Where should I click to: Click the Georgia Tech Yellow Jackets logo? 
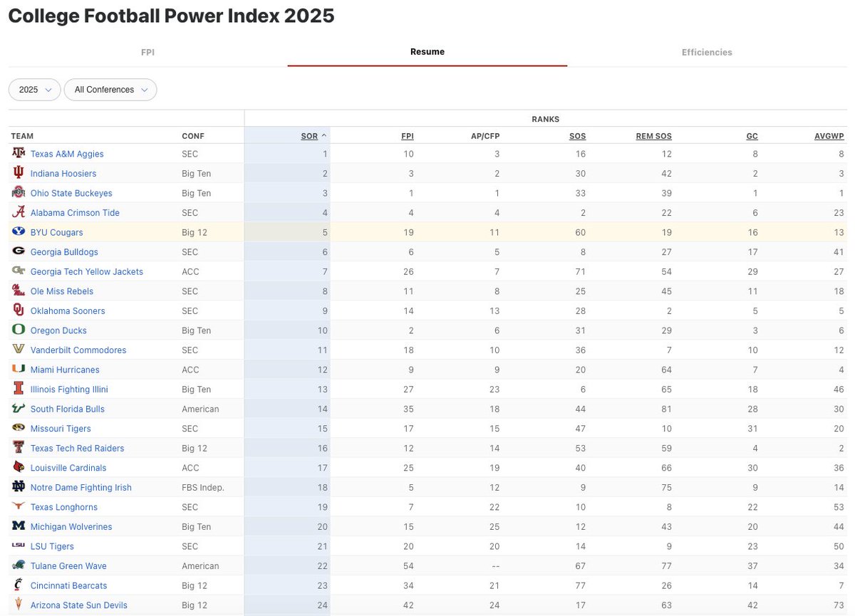point(19,271)
